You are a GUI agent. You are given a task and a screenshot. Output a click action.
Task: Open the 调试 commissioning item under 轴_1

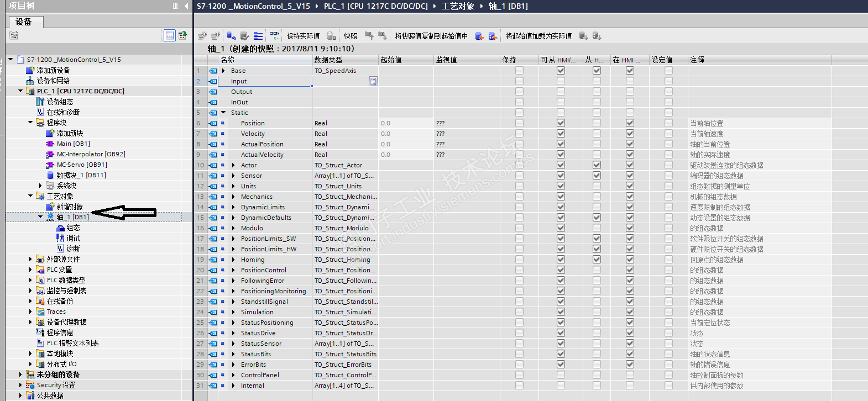[73, 238]
